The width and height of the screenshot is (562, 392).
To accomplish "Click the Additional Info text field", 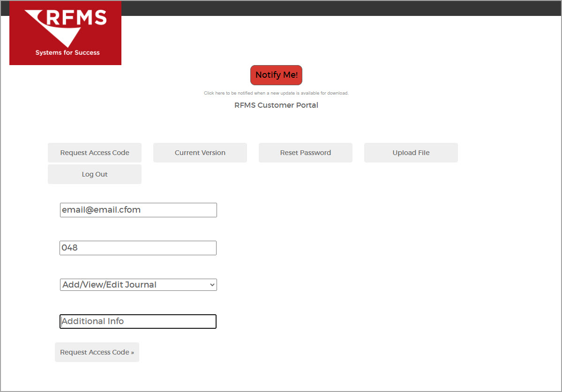I will tap(138, 321).
